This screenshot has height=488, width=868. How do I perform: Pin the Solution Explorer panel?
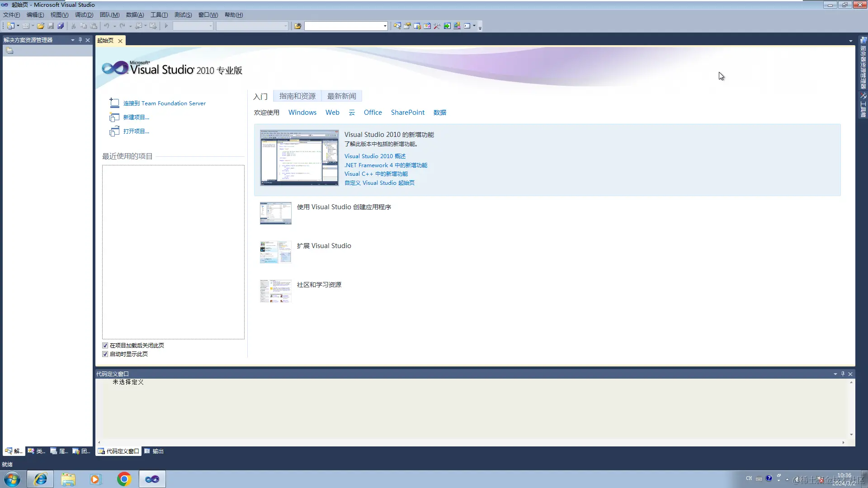click(80, 40)
